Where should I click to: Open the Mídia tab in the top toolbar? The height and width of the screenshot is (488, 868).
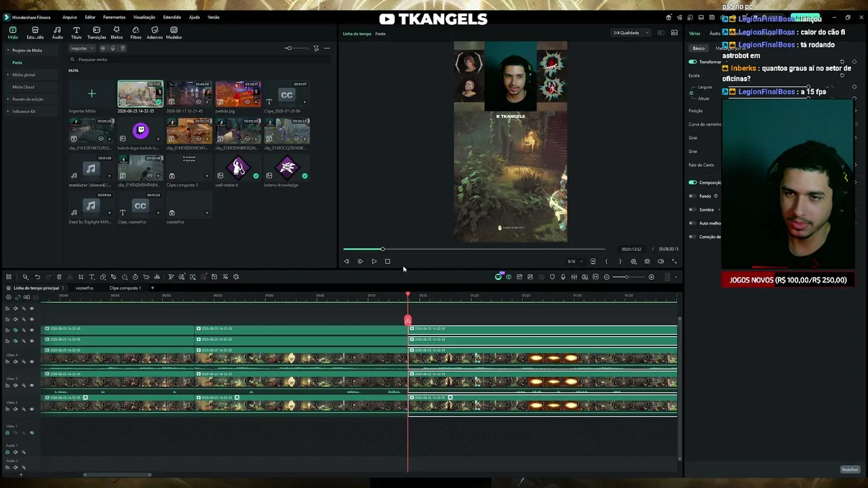click(x=13, y=33)
